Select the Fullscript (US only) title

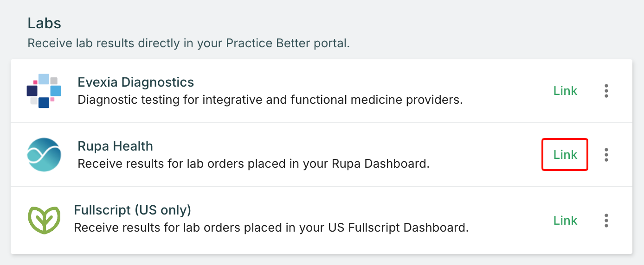tap(133, 210)
